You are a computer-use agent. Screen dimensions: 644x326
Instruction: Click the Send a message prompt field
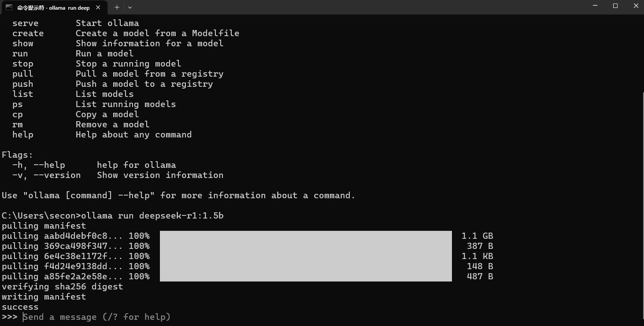point(97,317)
